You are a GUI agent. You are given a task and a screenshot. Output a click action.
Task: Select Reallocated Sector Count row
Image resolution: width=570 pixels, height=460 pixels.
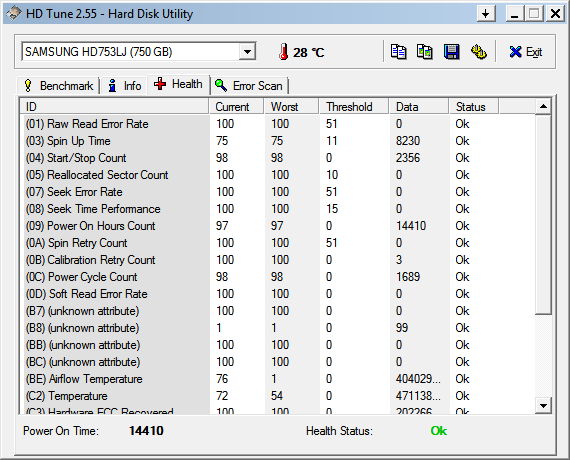pyautogui.click(x=278, y=175)
